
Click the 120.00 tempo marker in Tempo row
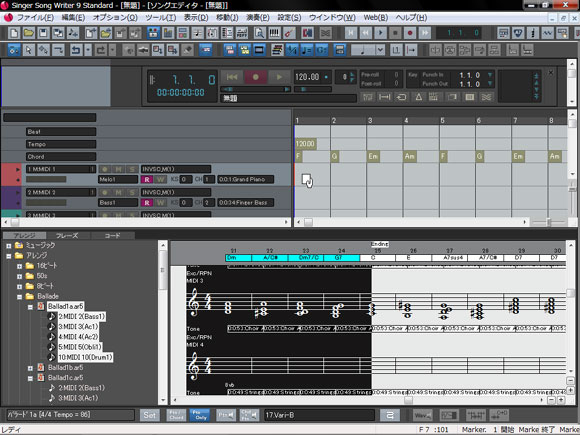305,144
